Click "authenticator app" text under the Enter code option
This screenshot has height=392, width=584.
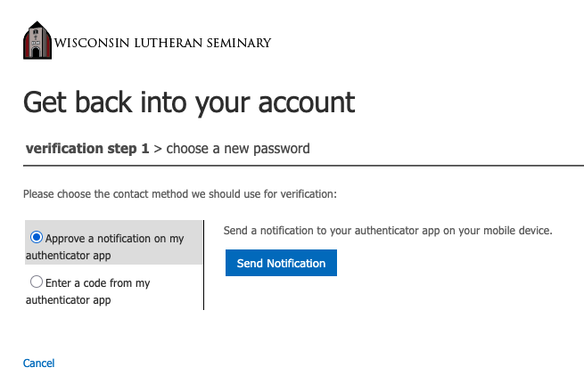(x=69, y=300)
